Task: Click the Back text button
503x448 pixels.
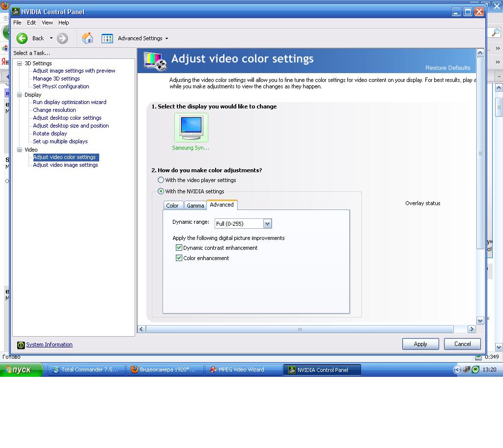Action: click(38, 38)
